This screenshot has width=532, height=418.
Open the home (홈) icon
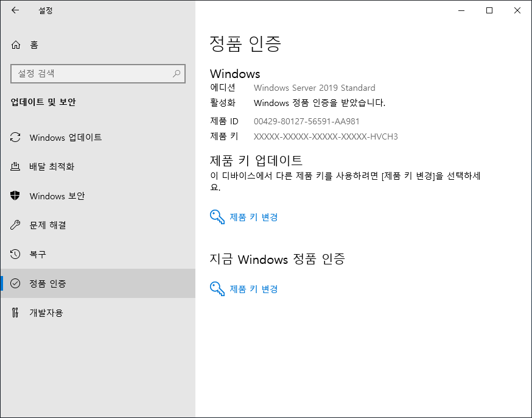(x=16, y=45)
